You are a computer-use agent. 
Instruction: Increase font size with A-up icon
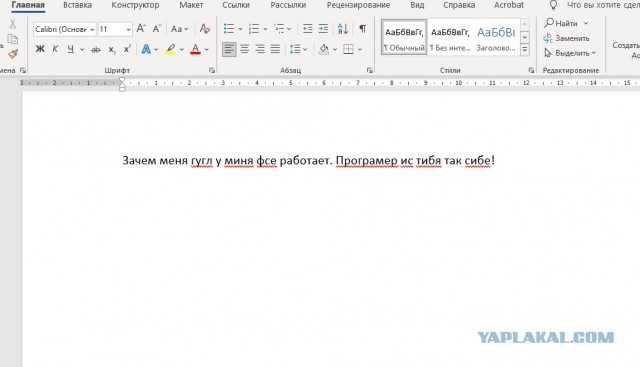(141, 29)
